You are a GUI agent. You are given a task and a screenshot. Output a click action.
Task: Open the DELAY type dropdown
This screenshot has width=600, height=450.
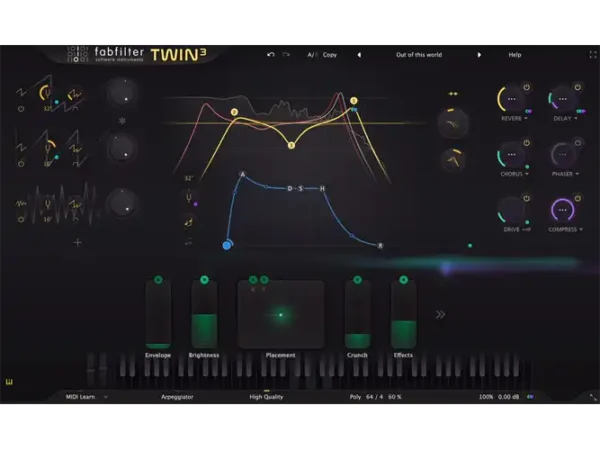(x=565, y=119)
